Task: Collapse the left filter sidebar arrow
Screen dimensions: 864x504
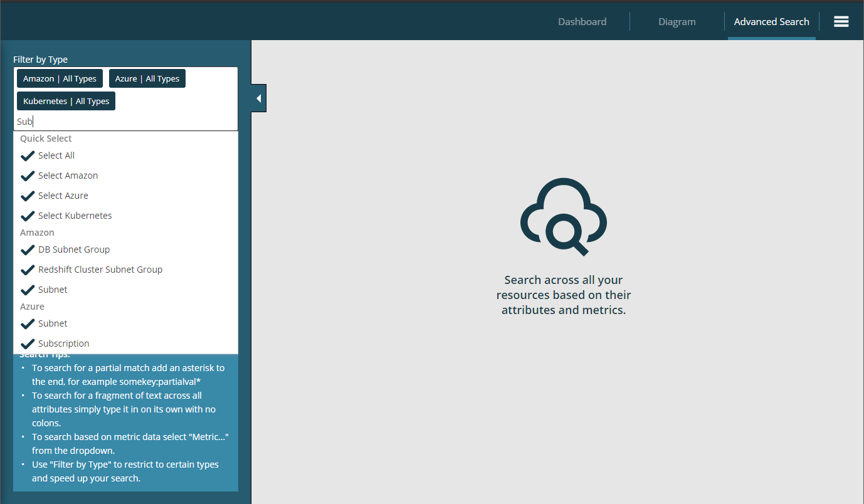Action: pos(258,98)
